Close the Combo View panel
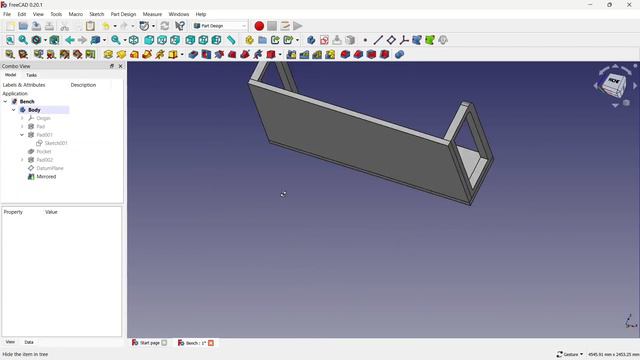The width and height of the screenshot is (640, 360). [x=120, y=66]
